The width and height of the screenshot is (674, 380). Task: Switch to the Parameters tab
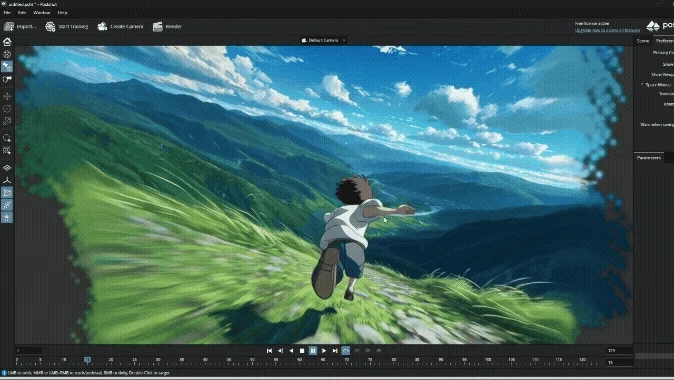[649, 158]
